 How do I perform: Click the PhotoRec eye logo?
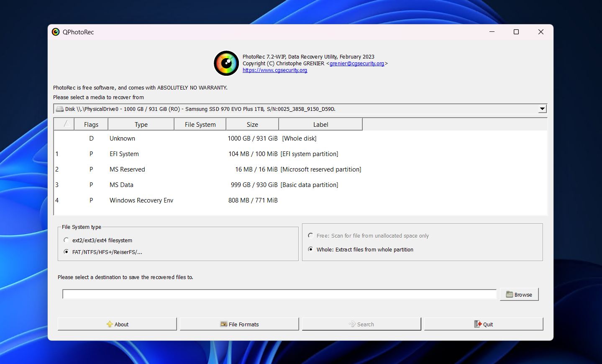226,63
